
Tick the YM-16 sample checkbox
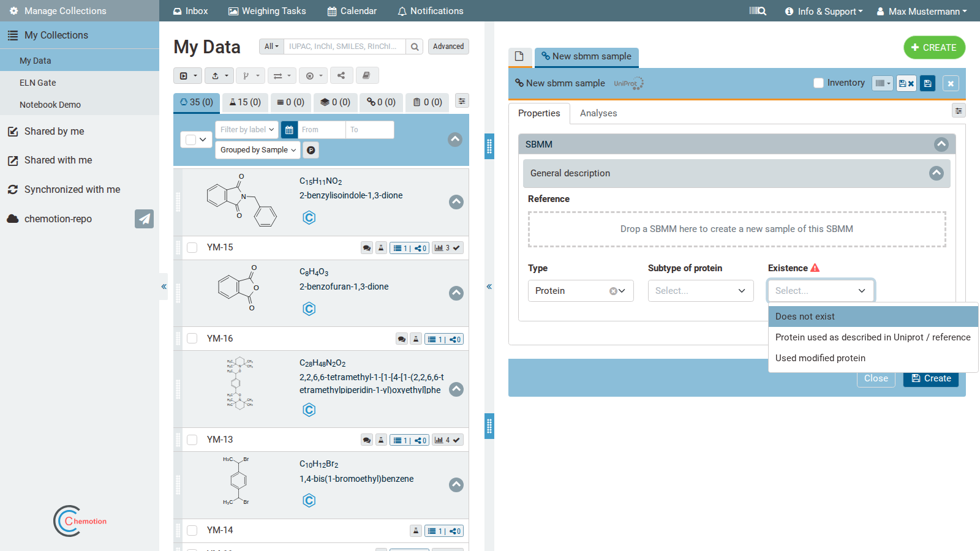192,339
